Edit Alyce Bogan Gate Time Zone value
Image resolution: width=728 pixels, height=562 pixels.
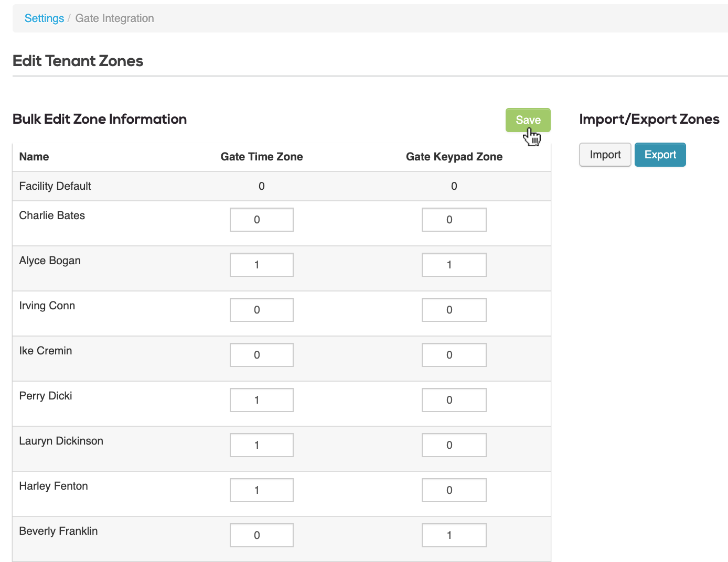[x=261, y=264]
